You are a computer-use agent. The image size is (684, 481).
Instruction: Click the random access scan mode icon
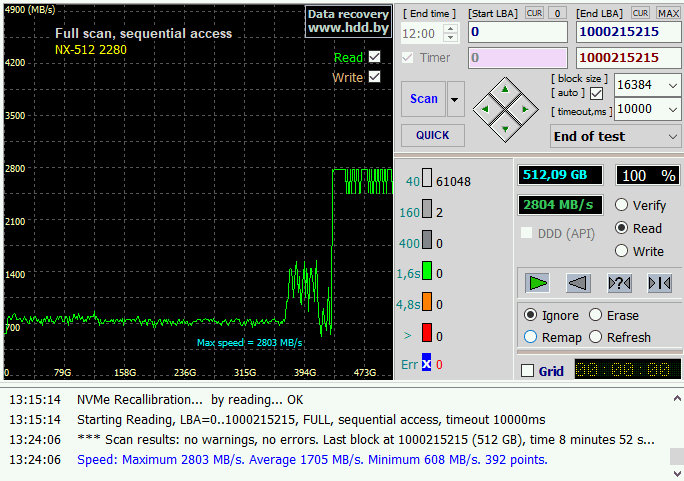click(x=660, y=283)
